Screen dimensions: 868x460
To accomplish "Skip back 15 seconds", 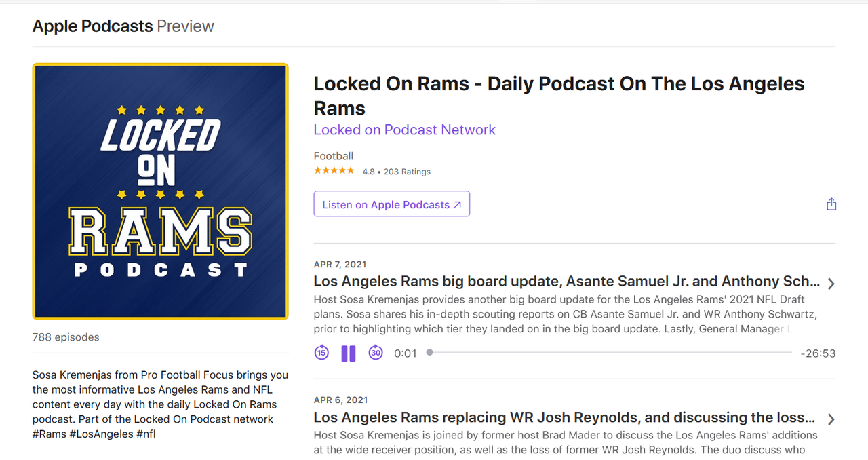I will [x=321, y=353].
